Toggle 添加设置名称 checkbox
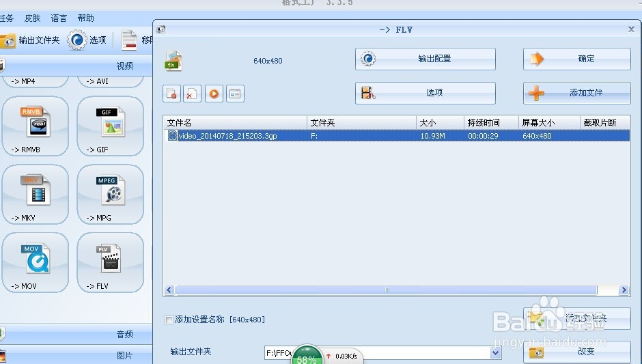642x364 pixels. pyautogui.click(x=169, y=320)
